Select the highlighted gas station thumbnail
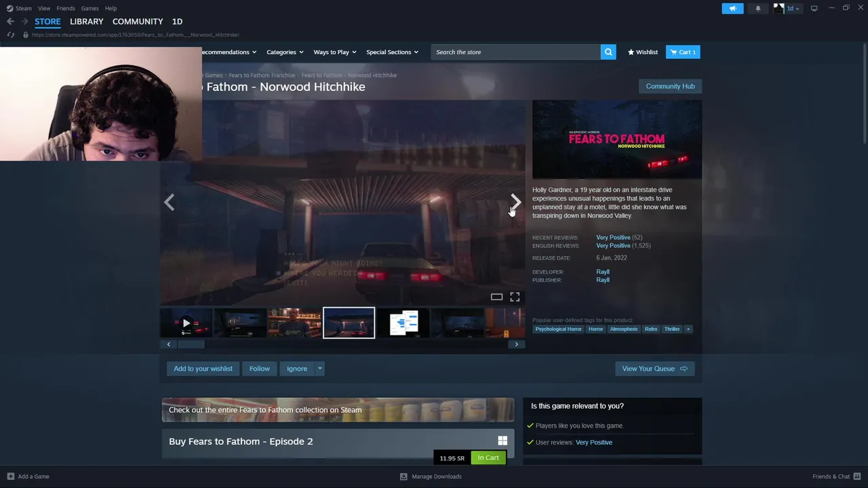 coord(349,323)
